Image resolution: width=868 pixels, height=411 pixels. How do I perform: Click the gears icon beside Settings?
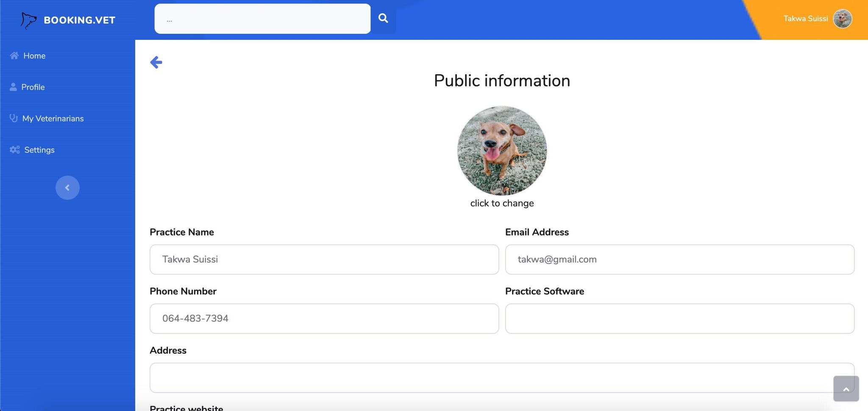click(x=15, y=150)
